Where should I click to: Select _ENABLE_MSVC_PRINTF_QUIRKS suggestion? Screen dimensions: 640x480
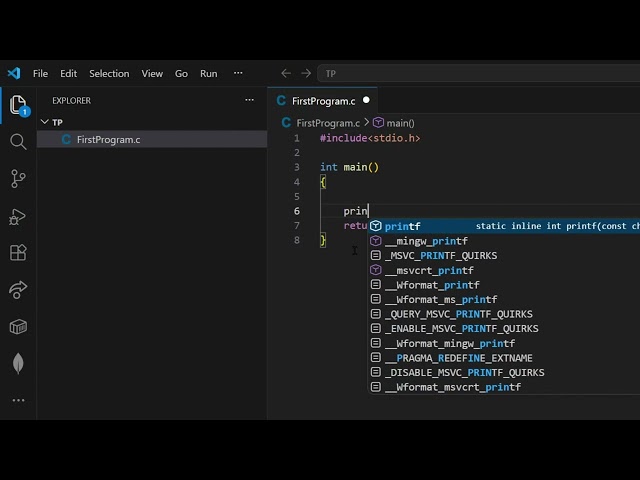point(504,329)
